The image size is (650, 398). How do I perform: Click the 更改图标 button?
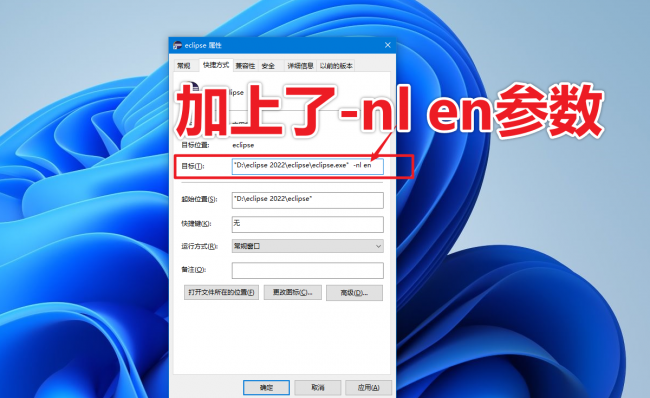[293, 292]
